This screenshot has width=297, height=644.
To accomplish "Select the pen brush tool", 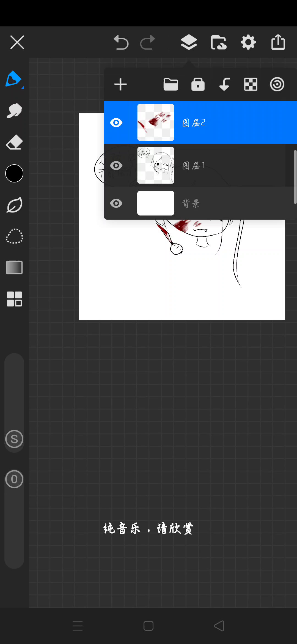I will (x=14, y=79).
